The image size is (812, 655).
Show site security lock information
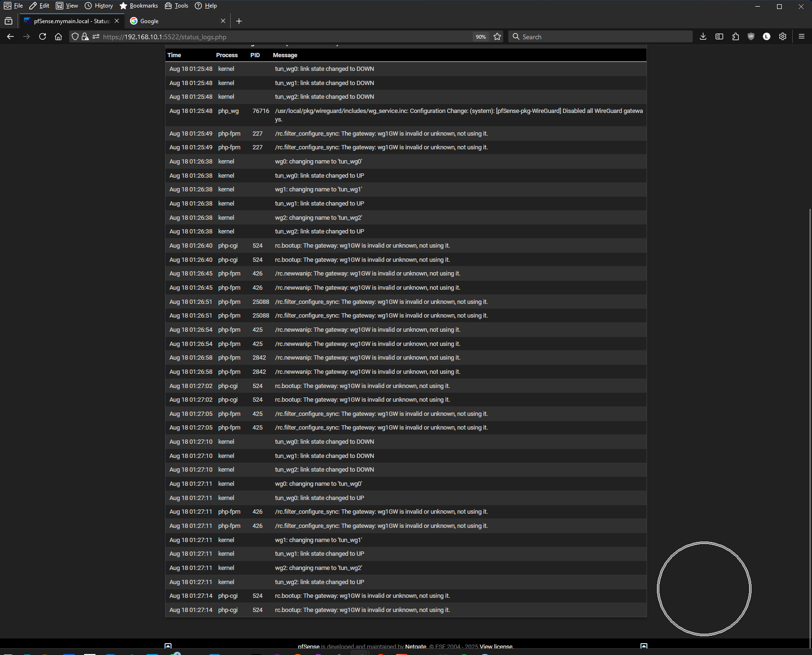pos(85,37)
